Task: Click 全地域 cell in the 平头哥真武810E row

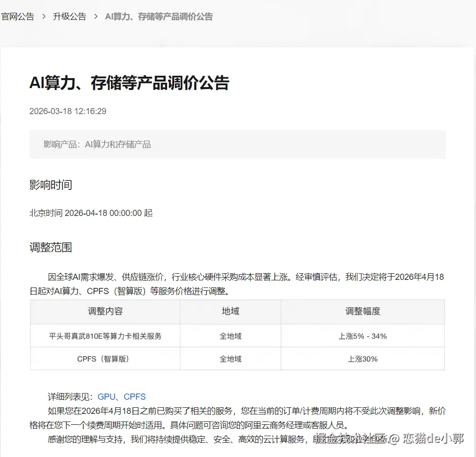Action: click(230, 336)
